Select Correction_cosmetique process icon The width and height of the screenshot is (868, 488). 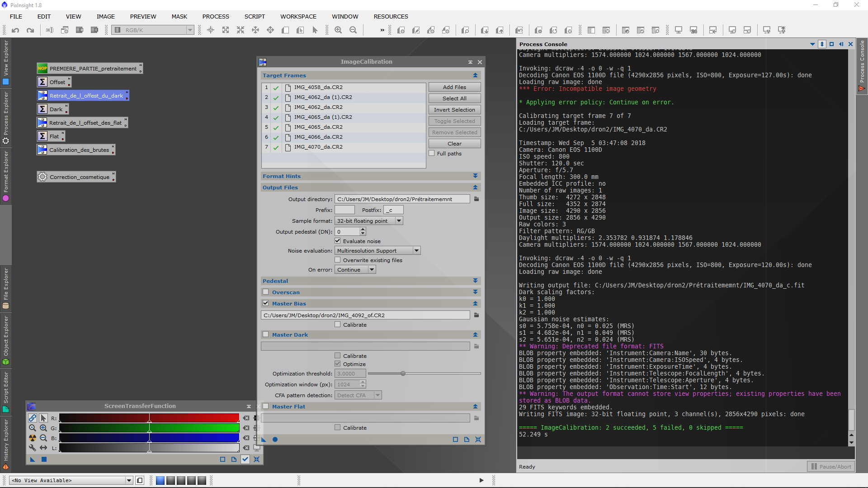coord(76,177)
